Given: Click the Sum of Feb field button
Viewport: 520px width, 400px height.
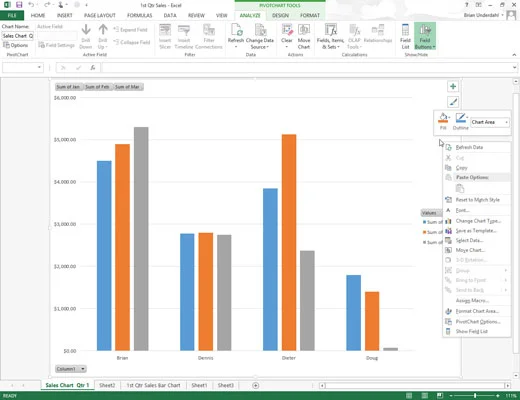Looking at the screenshot, I should 98,87.
